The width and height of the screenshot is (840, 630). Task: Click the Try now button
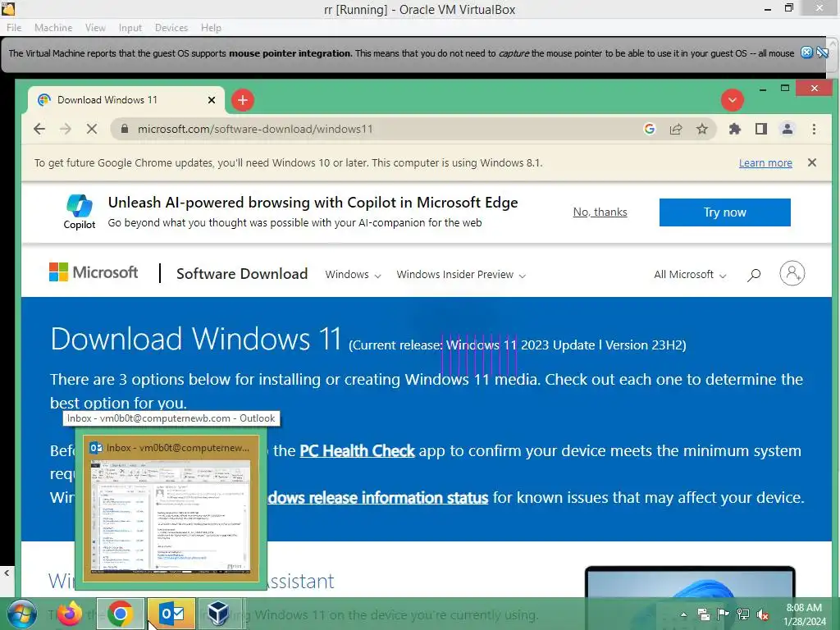coord(724,212)
